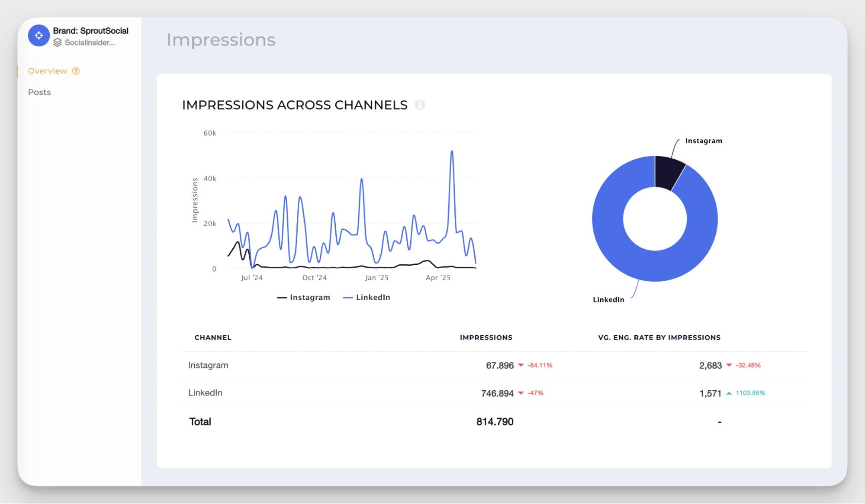Click the LinkedIn label below the donut chart
865x504 pixels.
point(608,299)
